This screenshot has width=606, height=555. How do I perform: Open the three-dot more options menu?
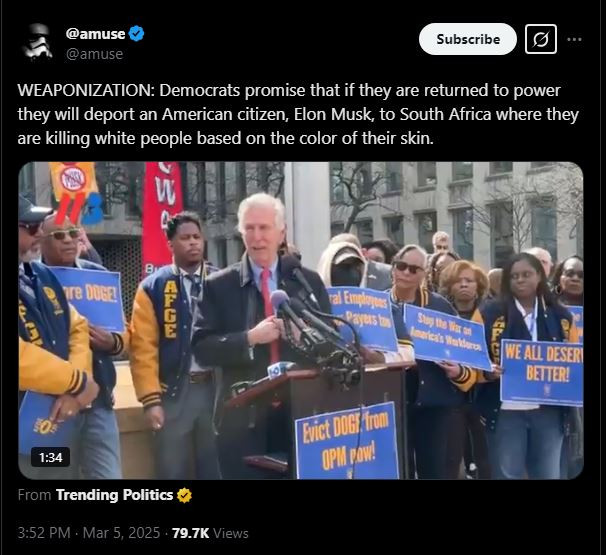click(x=574, y=39)
